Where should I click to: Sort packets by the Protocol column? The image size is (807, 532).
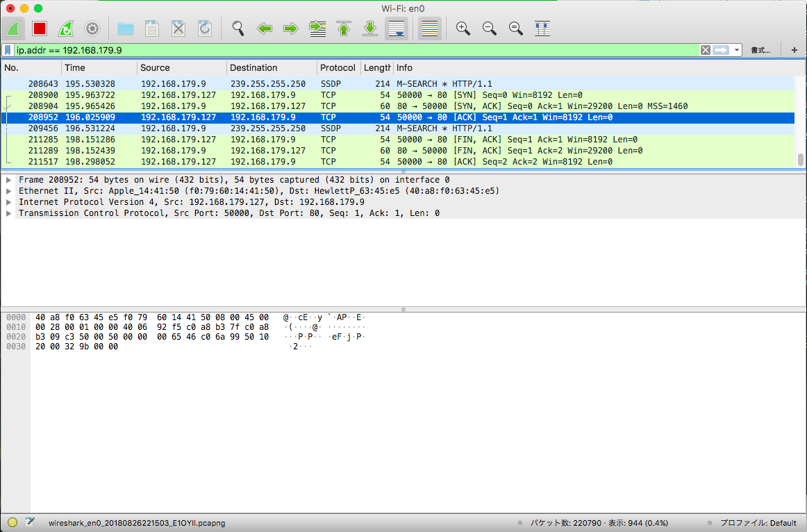338,67
